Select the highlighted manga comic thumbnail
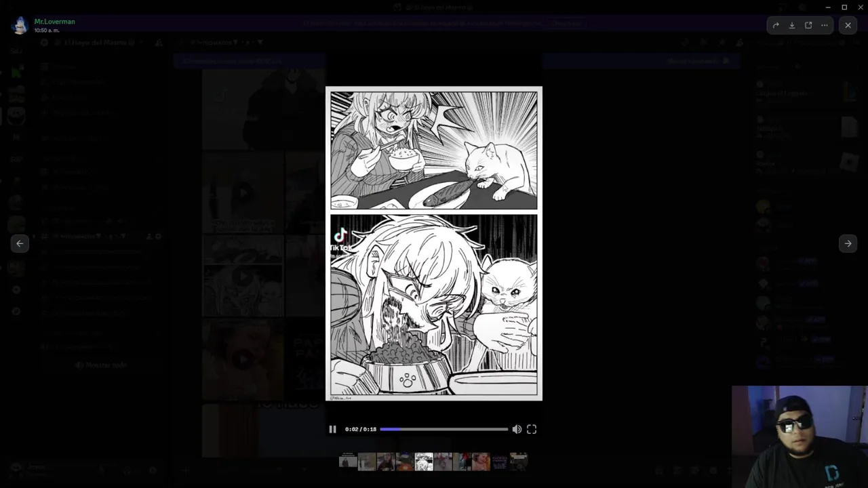 (x=424, y=462)
